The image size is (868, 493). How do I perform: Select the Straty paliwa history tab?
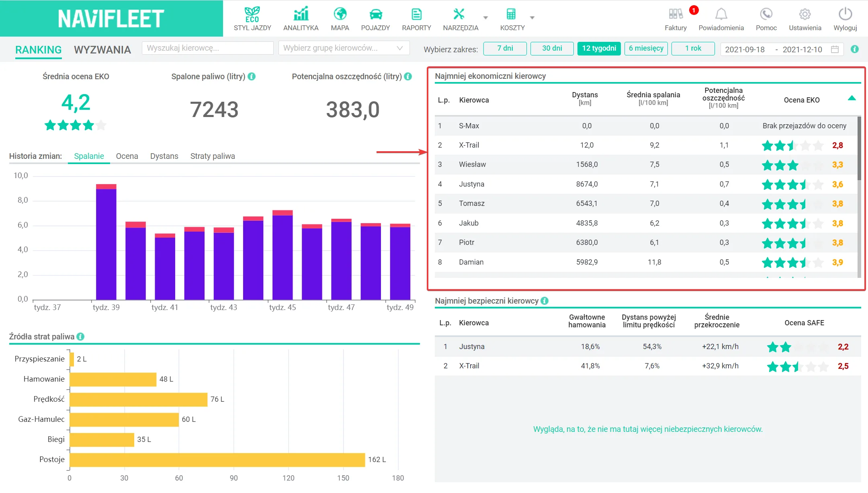(213, 156)
